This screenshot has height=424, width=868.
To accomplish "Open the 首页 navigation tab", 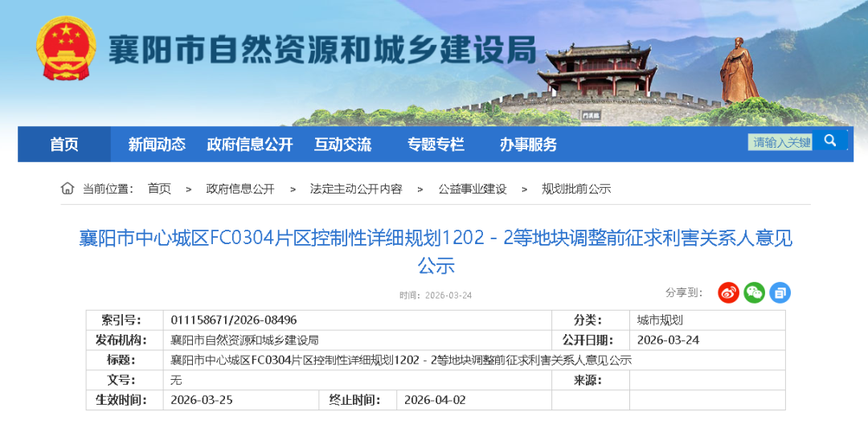I will click(64, 145).
